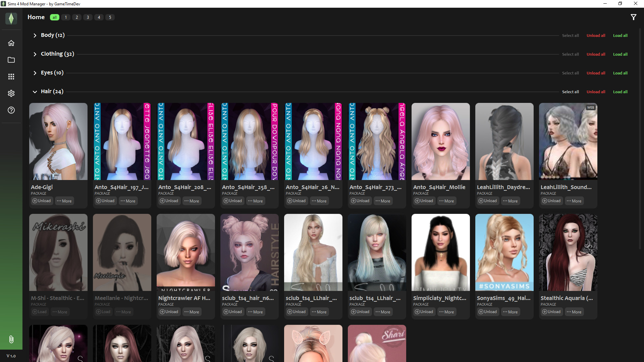Open the Home page from sidebar
Image resolution: width=644 pixels, height=362 pixels.
pyautogui.click(x=11, y=43)
